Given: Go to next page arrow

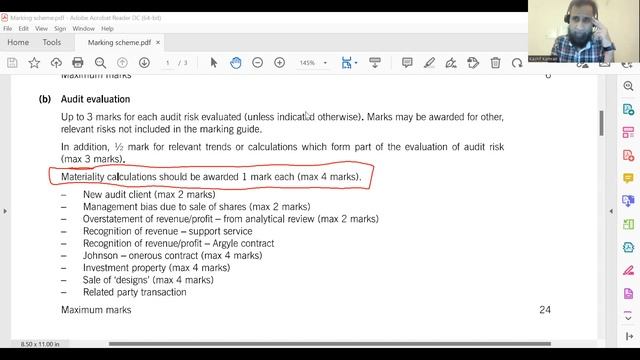Looking at the screenshot, I should coord(144,63).
